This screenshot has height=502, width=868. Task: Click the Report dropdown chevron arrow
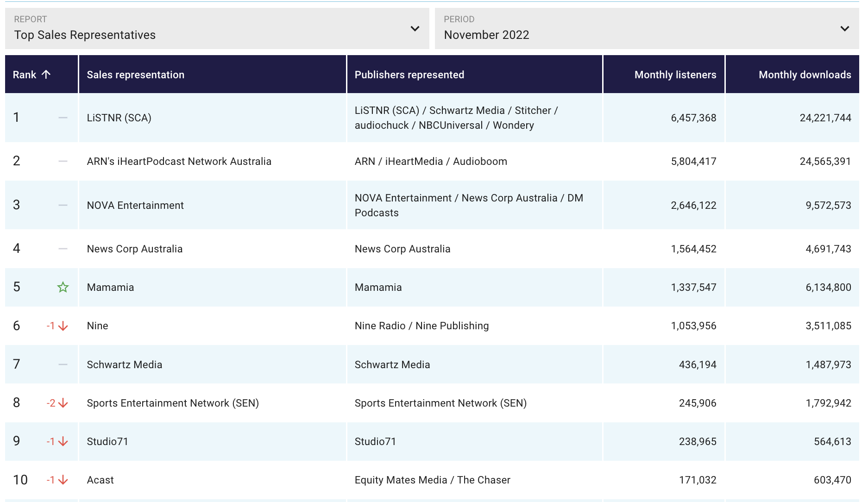pos(415,29)
